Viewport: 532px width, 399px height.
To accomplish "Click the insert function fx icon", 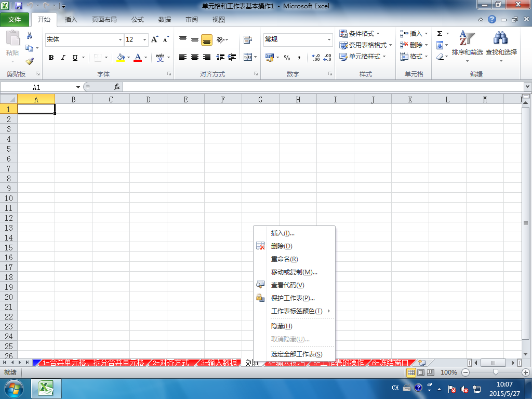I will point(117,87).
